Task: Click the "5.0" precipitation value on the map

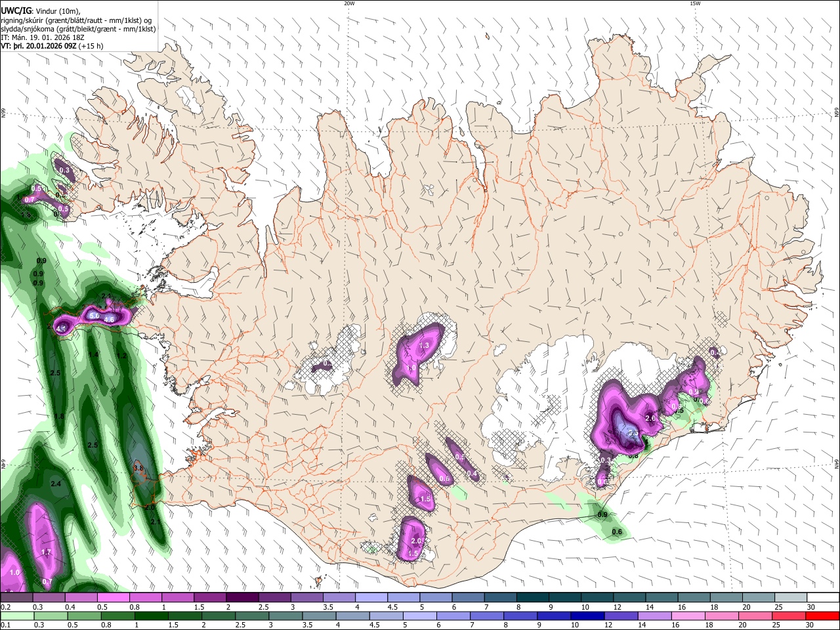Action: coord(94,316)
